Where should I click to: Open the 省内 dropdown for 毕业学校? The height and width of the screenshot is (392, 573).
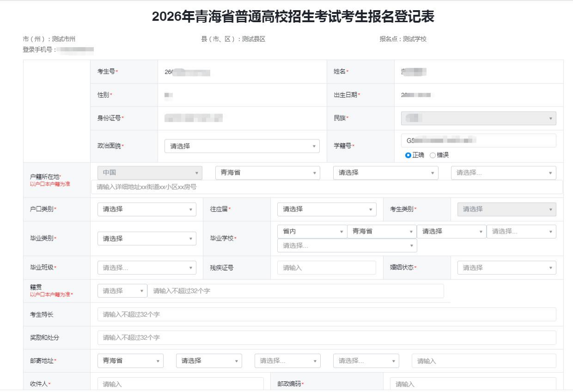pos(312,231)
